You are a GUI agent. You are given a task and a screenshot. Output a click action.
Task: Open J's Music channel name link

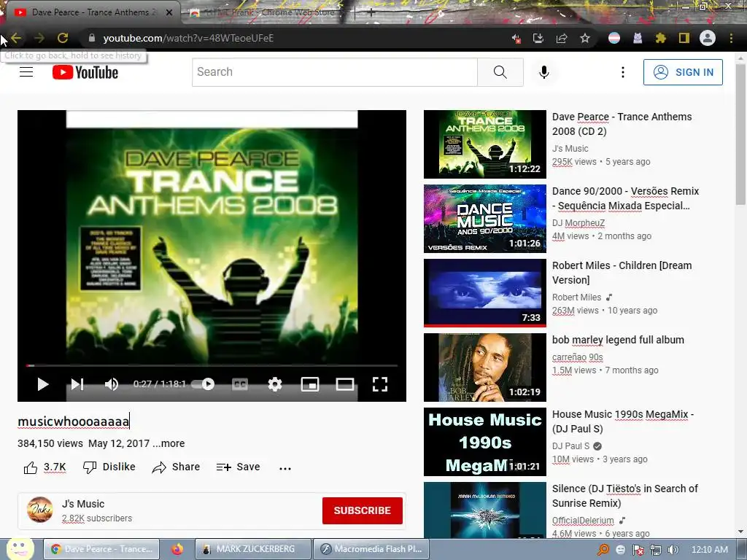pos(83,504)
